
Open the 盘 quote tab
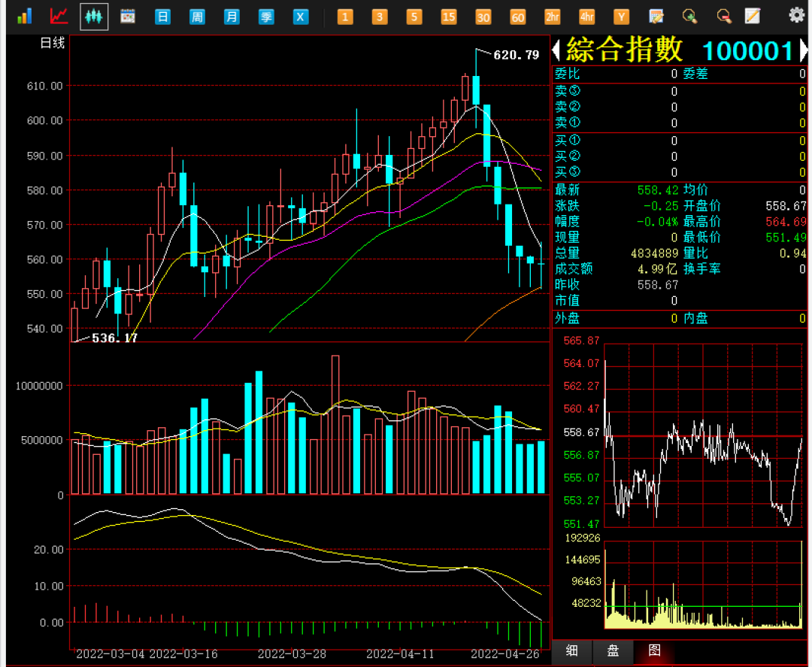614,650
